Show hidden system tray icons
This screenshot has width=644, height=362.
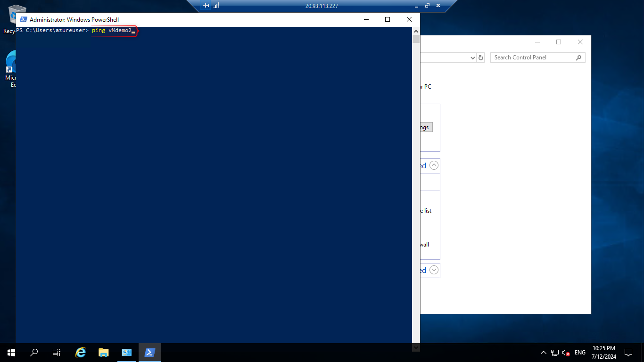click(544, 352)
